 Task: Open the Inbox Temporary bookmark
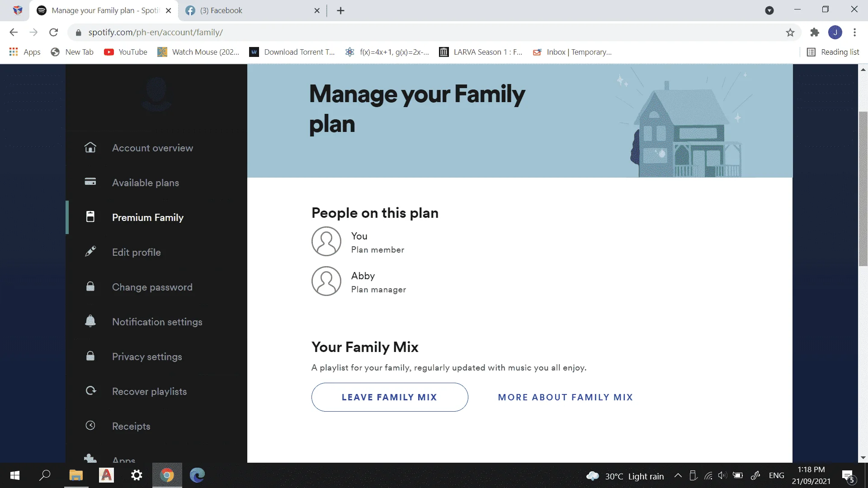click(x=572, y=52)
